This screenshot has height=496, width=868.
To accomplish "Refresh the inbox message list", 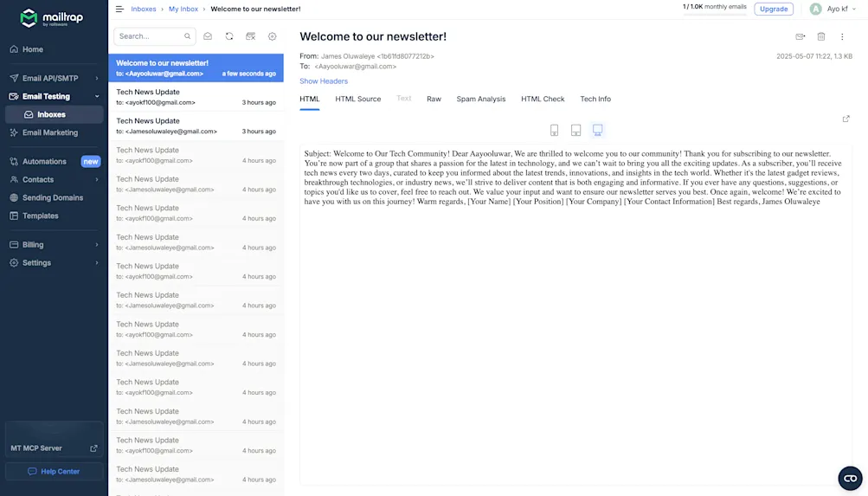I will coord(229,36).
